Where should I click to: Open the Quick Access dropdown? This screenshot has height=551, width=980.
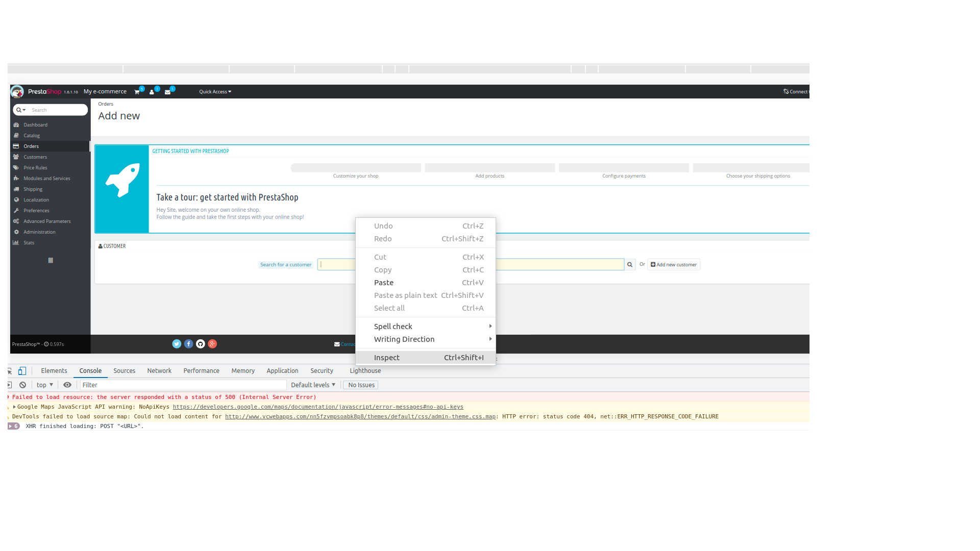215,92
